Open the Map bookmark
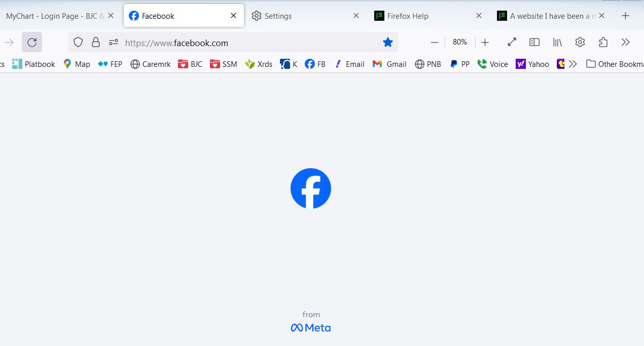Viewport: 644px width, 346px height. 77,64
